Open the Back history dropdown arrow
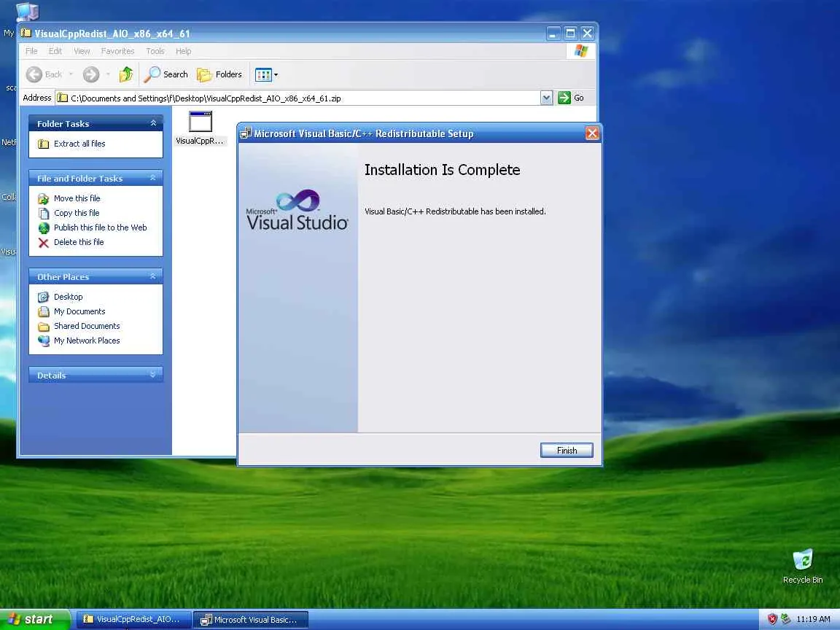Viewport: 840px width, 630px height. point(71,74)
